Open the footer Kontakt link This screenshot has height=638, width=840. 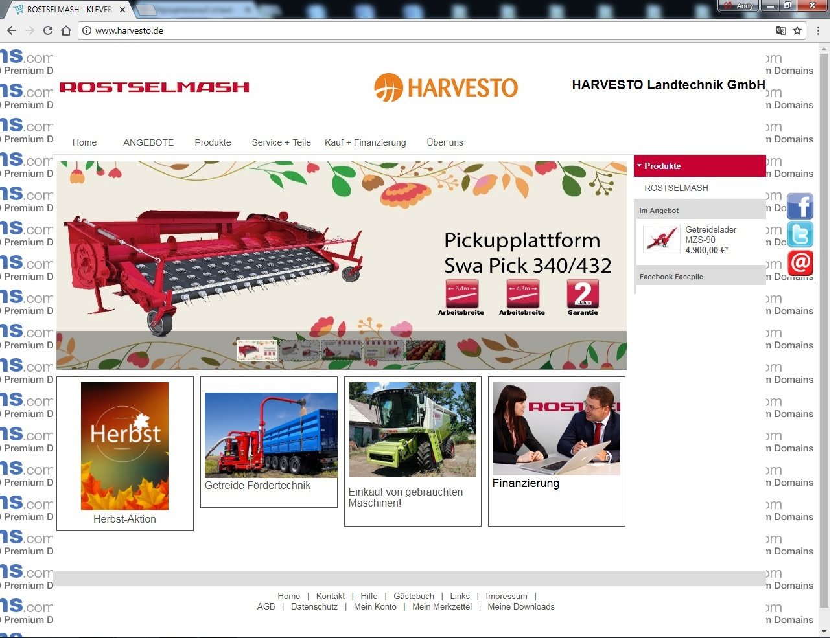pyautogui.click(x=331, y=597)
